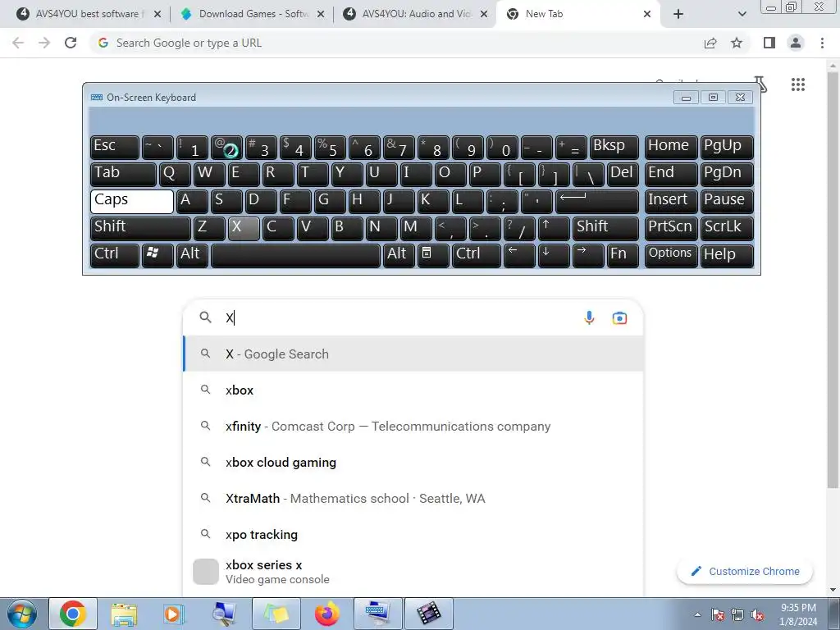Click the Esc key on the keyboard
Screen dimensions: 840x630
click(115, 148)
